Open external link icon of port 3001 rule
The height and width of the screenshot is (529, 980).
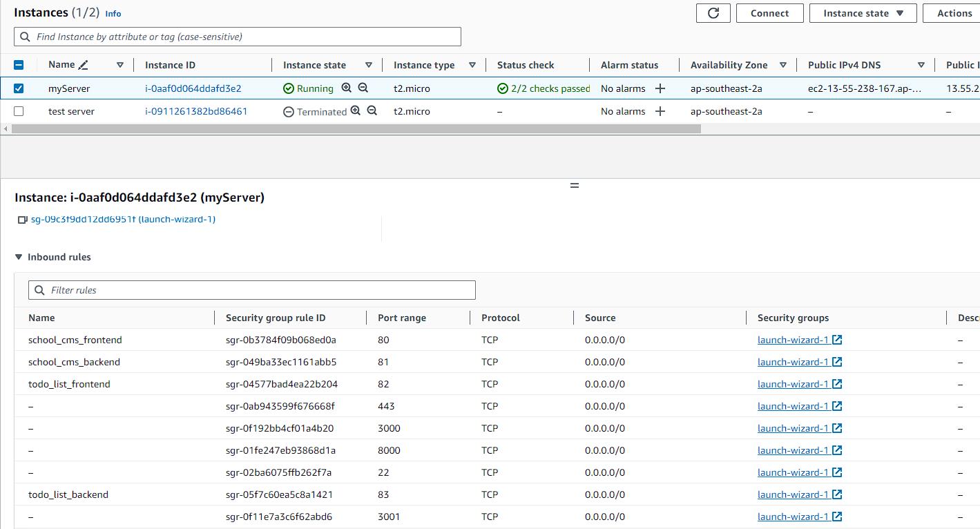point(837,517)
